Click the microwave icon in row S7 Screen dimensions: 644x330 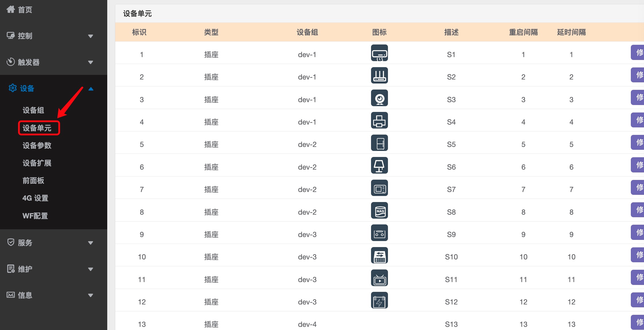click(379, 188)
